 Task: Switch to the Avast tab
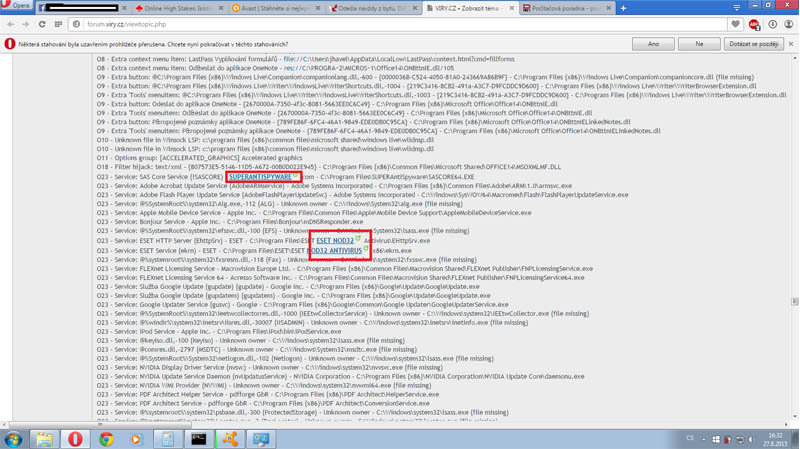point(270,8)
